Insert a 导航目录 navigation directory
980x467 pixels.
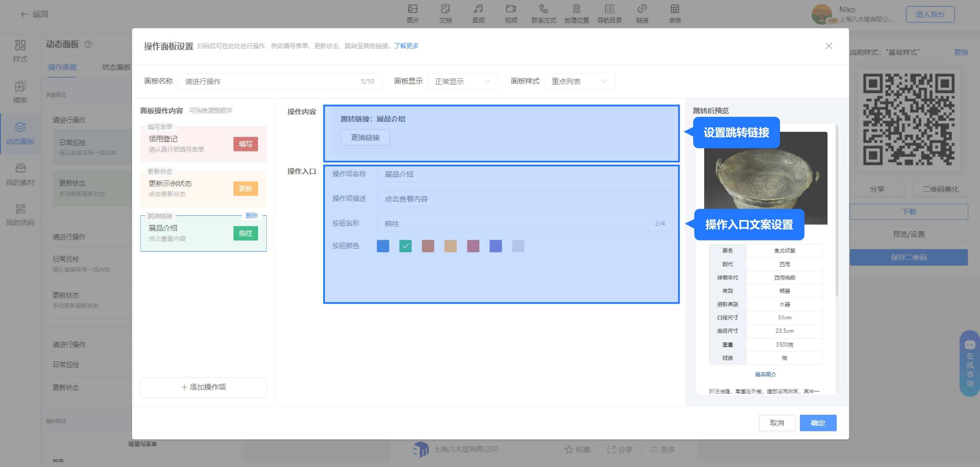(609, 14)
